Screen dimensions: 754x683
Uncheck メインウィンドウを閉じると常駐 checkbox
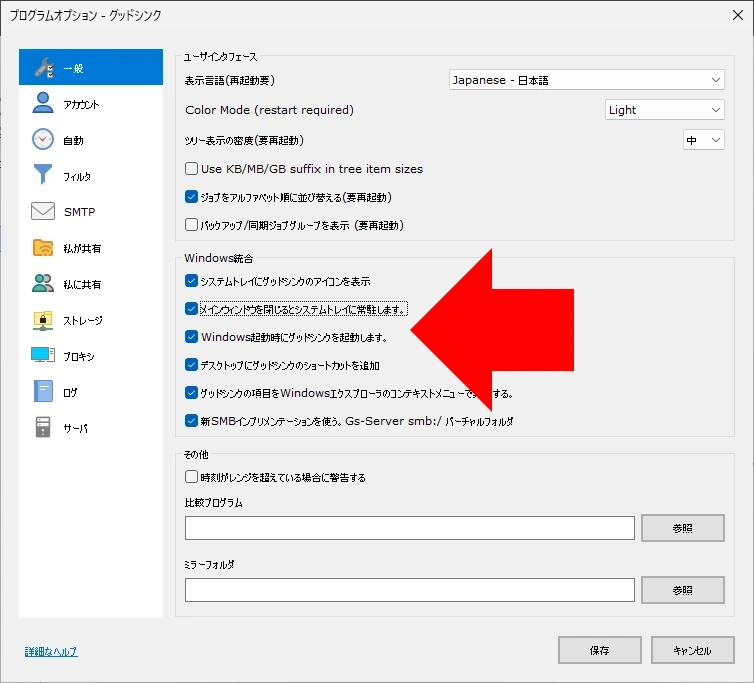click(x=191, y=309)
